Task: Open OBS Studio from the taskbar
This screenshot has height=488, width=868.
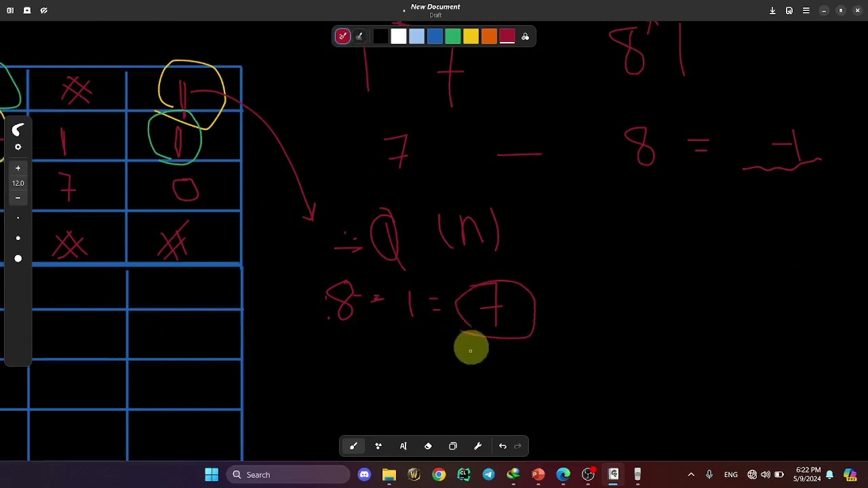Action: coord(589,474)
